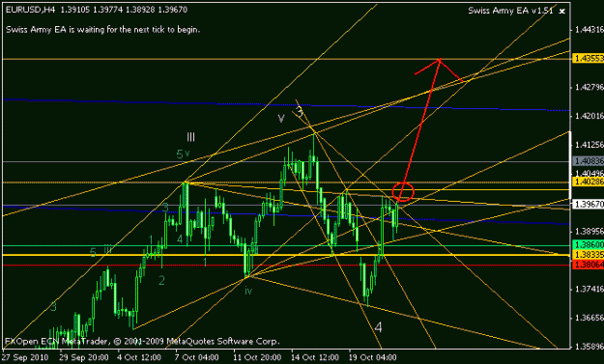Click the '4 Oct 12:00' time label
Viewport: 604px width, 364px height.
(139, 357)
